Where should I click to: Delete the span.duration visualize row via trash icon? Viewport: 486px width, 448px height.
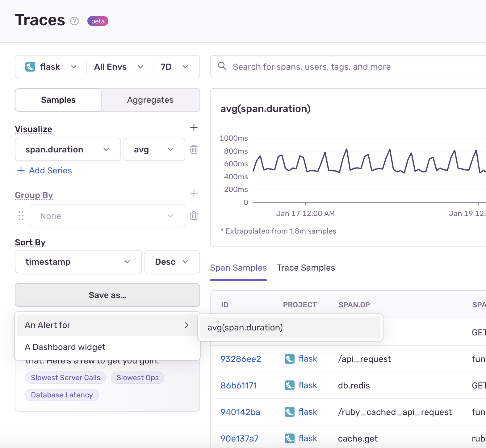coord(194,149)
